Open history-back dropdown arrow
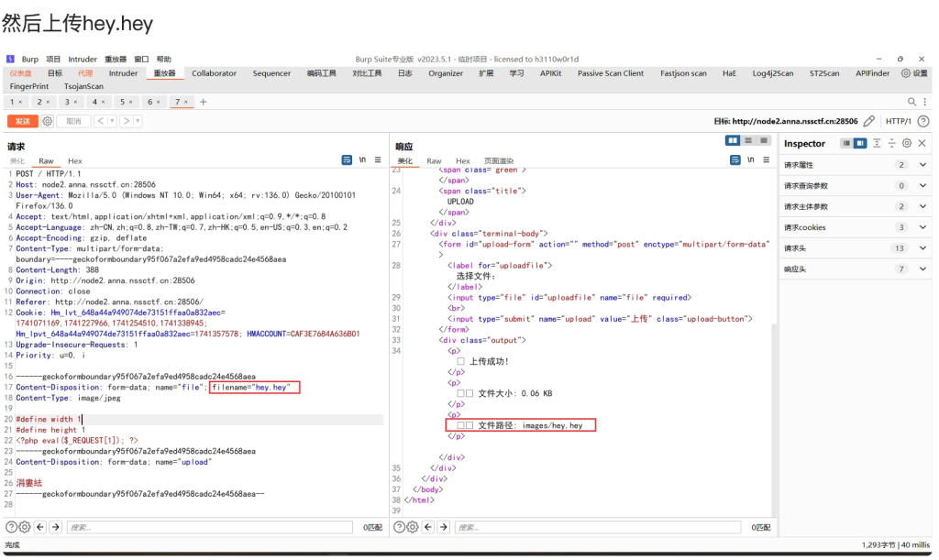This screenshot has height=560, width=939. pyautogui.click(x=112, y=122)
